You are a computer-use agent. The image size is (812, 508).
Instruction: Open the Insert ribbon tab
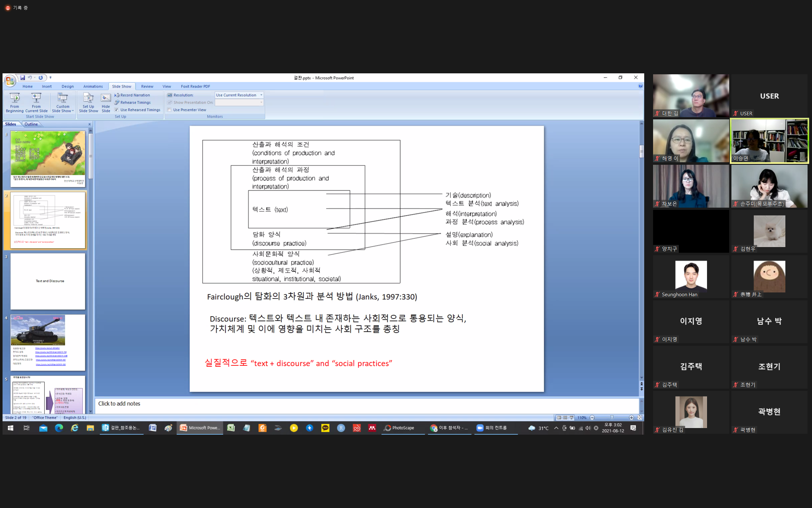[x=47, y=86]
